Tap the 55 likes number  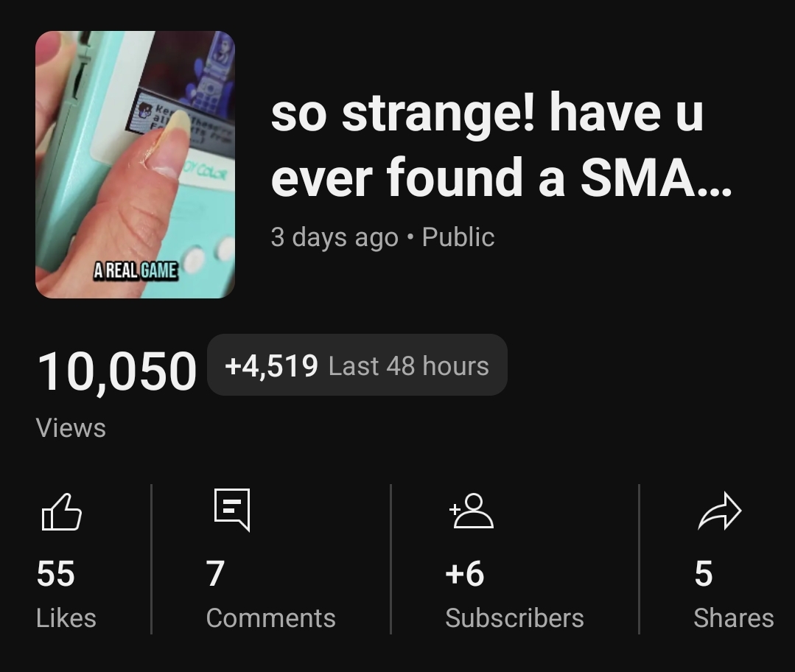56,573
